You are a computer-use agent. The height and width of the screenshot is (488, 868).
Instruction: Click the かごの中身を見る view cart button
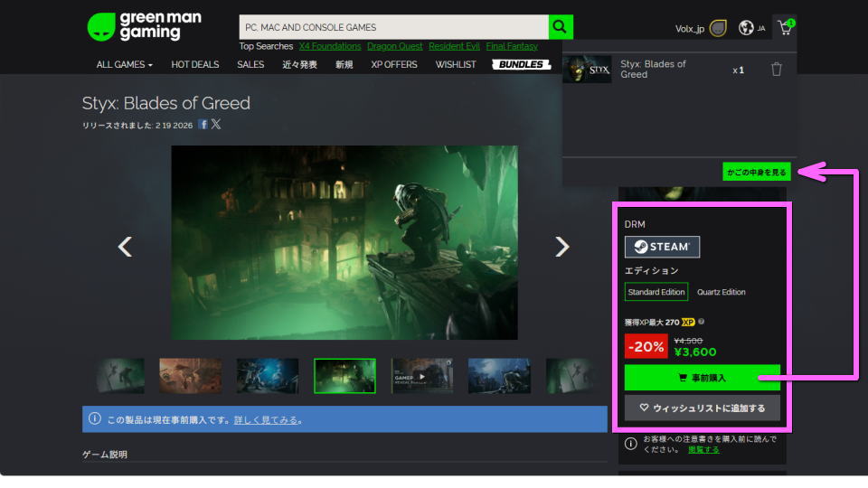757,171
